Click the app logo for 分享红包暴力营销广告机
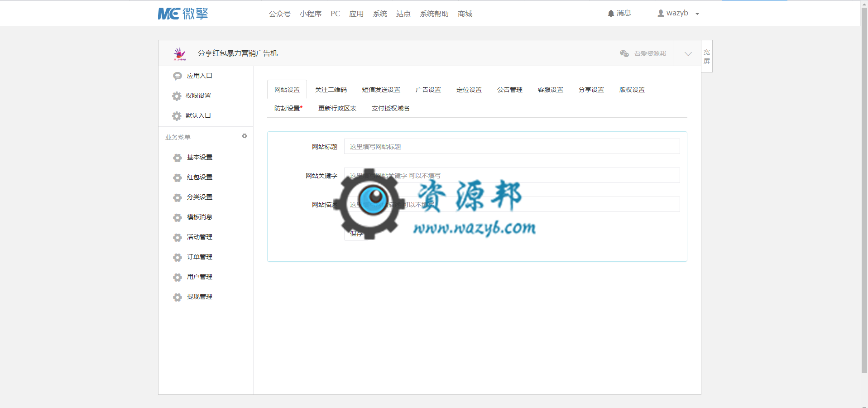Image resolution: width=868 pixels, height=408 pixels. pyautogui.click(x=180, y=53)
